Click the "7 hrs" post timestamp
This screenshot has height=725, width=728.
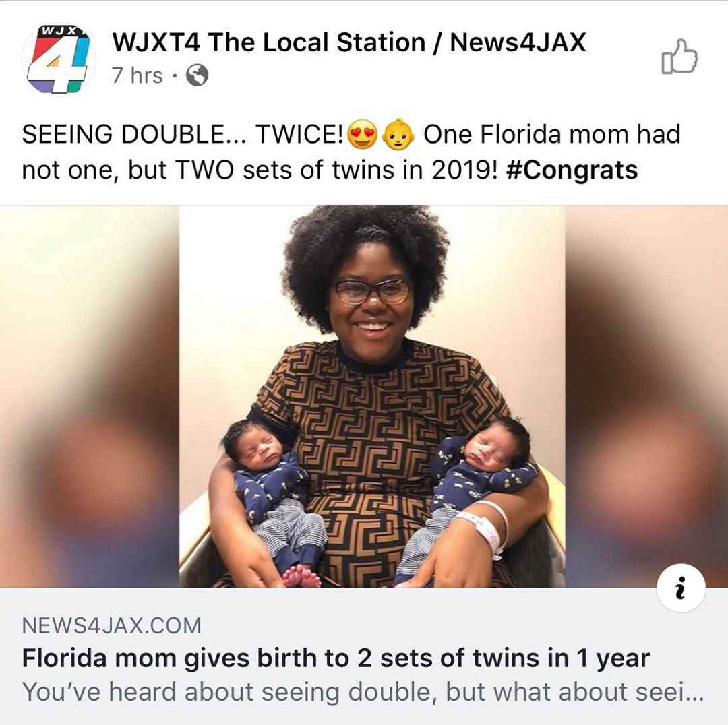click(x=138, y=75)
